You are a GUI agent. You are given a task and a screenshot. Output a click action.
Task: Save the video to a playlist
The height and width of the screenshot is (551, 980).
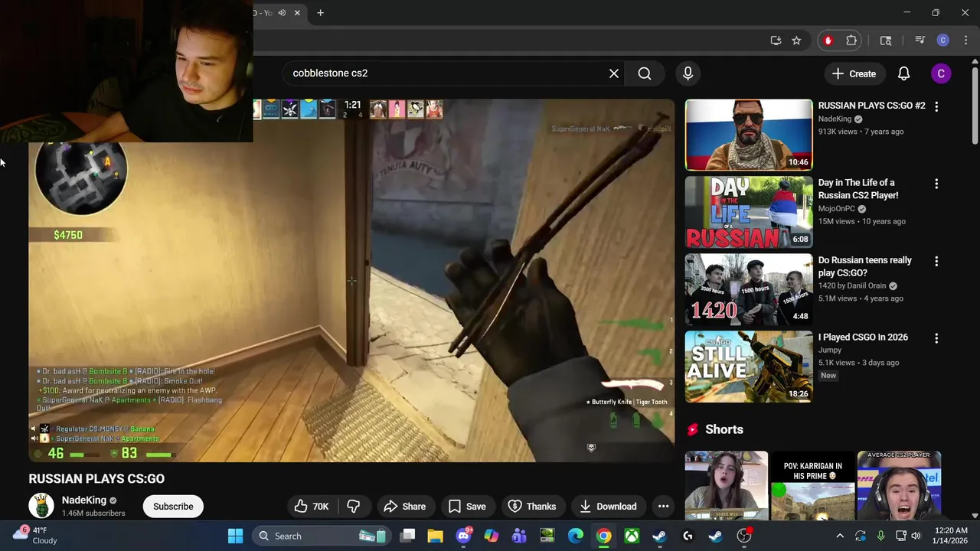[467, 506]
